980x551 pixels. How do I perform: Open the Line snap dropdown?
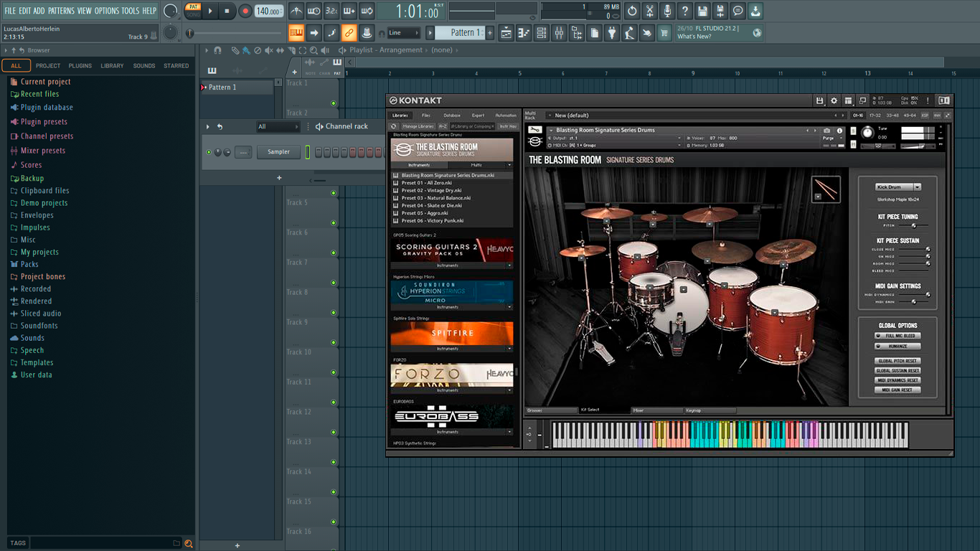(x=403, y=33)
